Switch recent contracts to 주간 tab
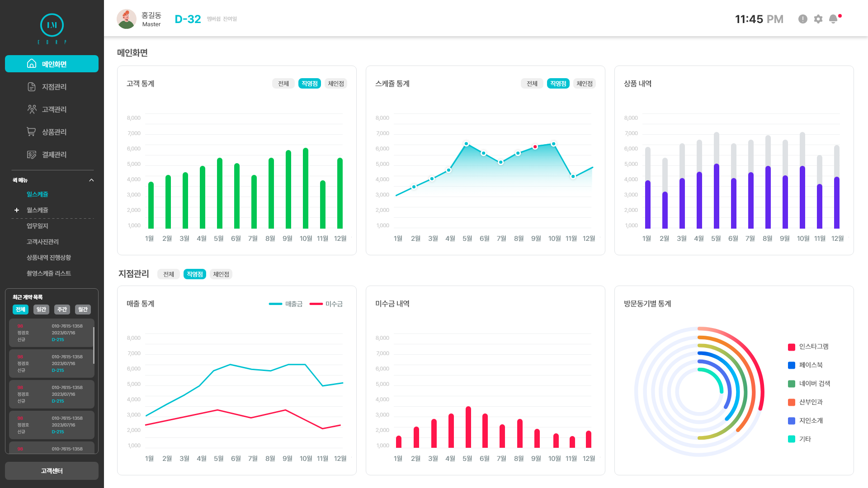 [62, 310]
